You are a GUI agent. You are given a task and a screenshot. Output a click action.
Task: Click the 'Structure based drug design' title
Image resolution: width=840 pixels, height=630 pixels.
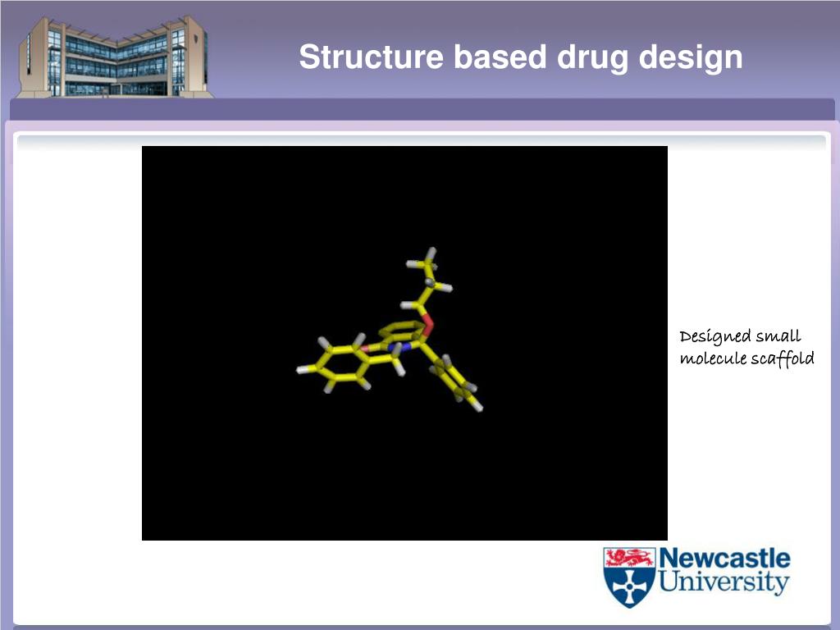(x=521, y=57)
